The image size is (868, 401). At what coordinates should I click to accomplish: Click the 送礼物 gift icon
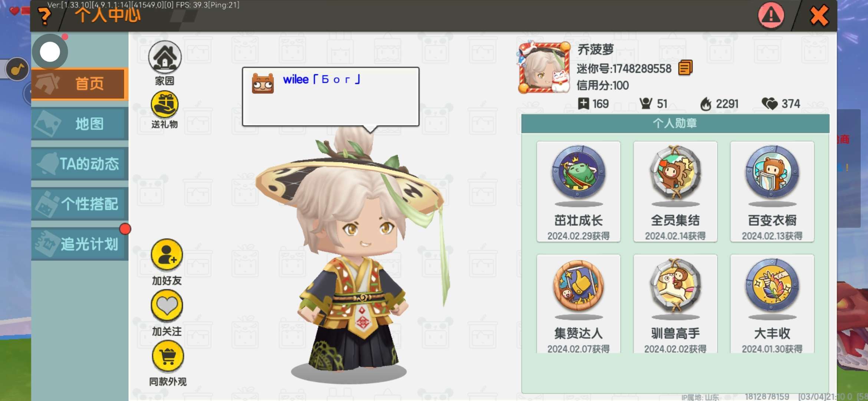tap(165, 105)
